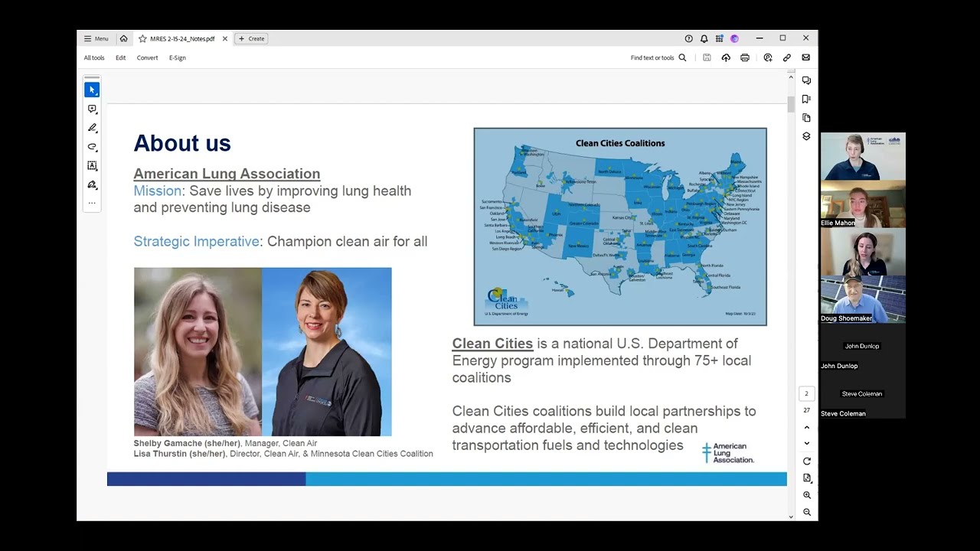Go to previous page arrow

click(x=806, y=427)
